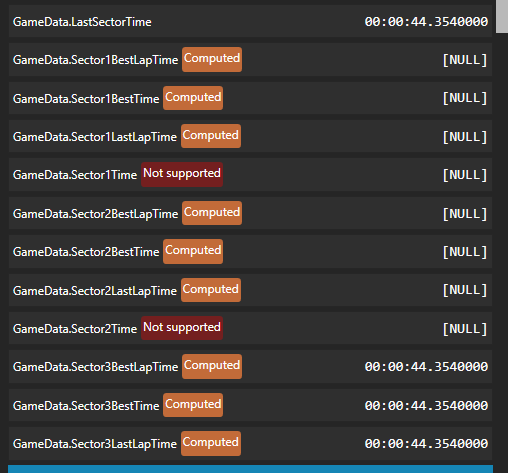Click NULL value of Sector2BestLapTime
Image resolution: width=508 pixels, height=473 pixels.
coord(465,214)
